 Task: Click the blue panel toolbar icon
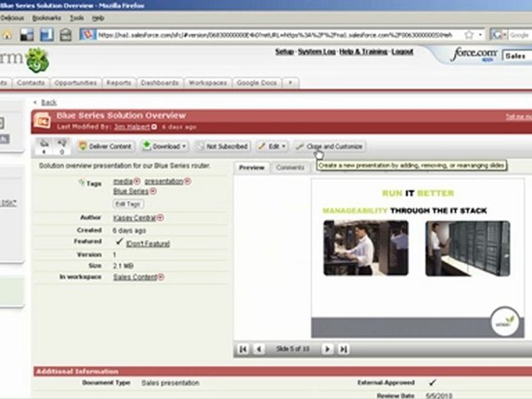tap(47, 34)
